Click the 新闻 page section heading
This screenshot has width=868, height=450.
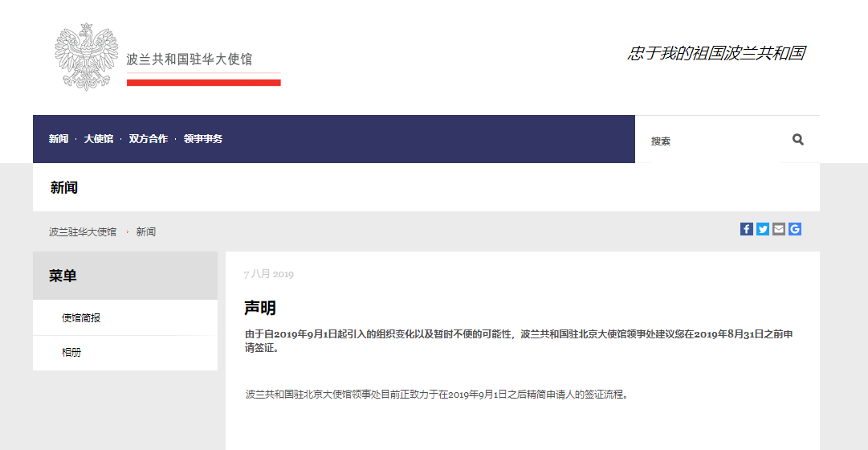click(64, 187)
